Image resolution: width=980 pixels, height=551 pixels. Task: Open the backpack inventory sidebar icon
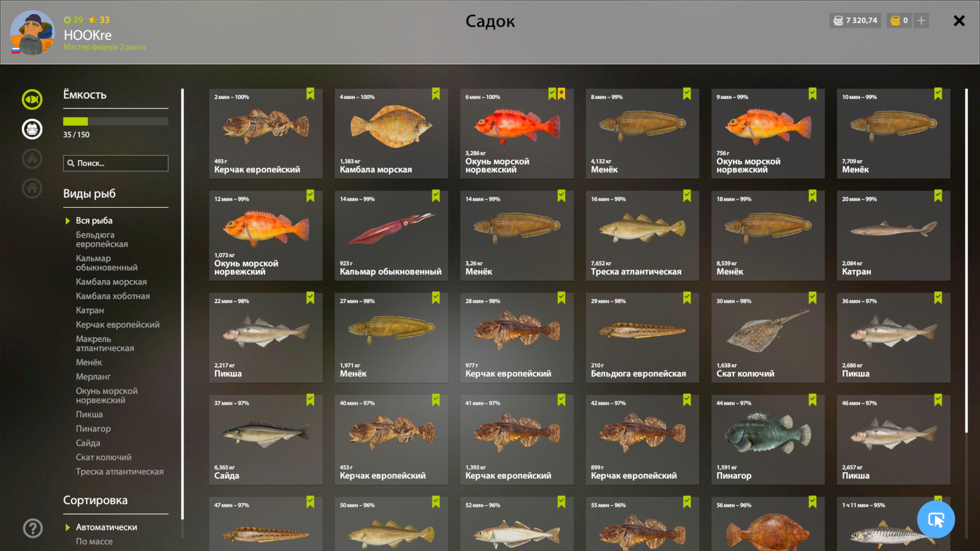coord(32,129)
